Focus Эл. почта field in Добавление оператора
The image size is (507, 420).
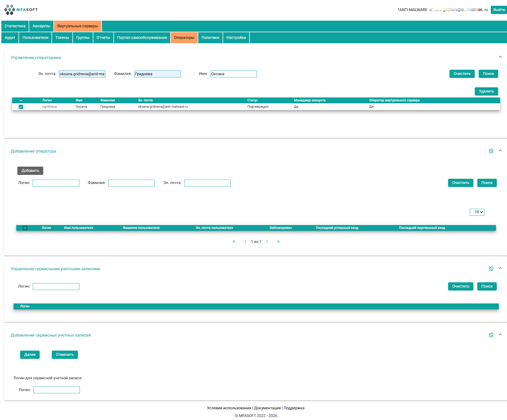(207, 183)
